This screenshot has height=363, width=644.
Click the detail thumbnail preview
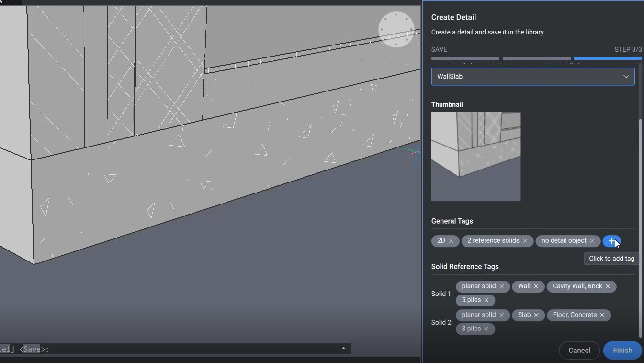pyautogui.click(x=476, y=157)
